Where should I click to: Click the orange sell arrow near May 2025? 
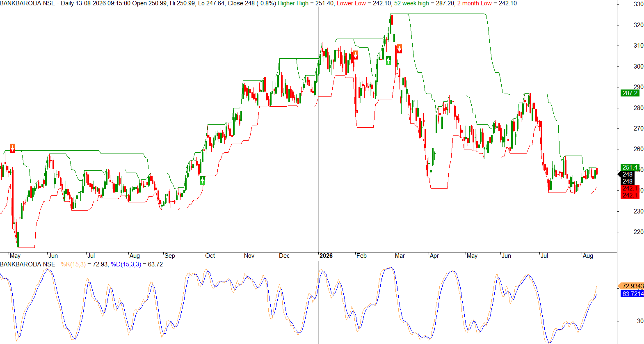coord(13,148)
